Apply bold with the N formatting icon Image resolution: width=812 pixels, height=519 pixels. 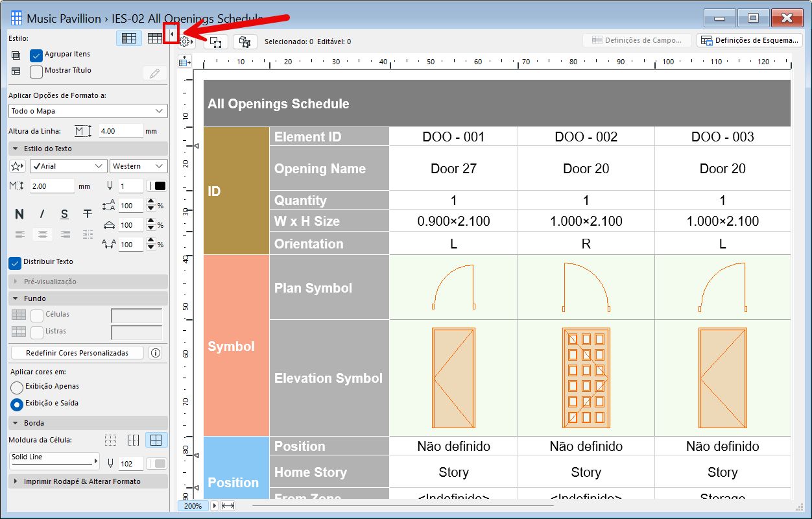pos(18,213)
